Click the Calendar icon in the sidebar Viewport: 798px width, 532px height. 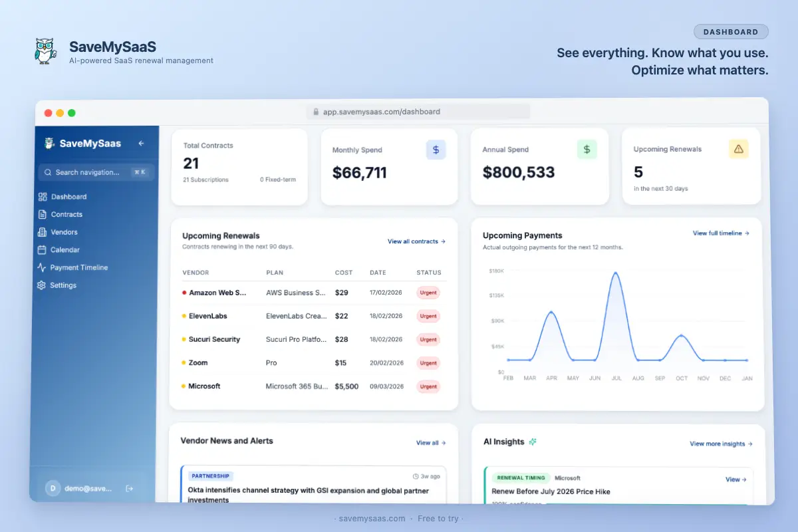click(43, 250)
